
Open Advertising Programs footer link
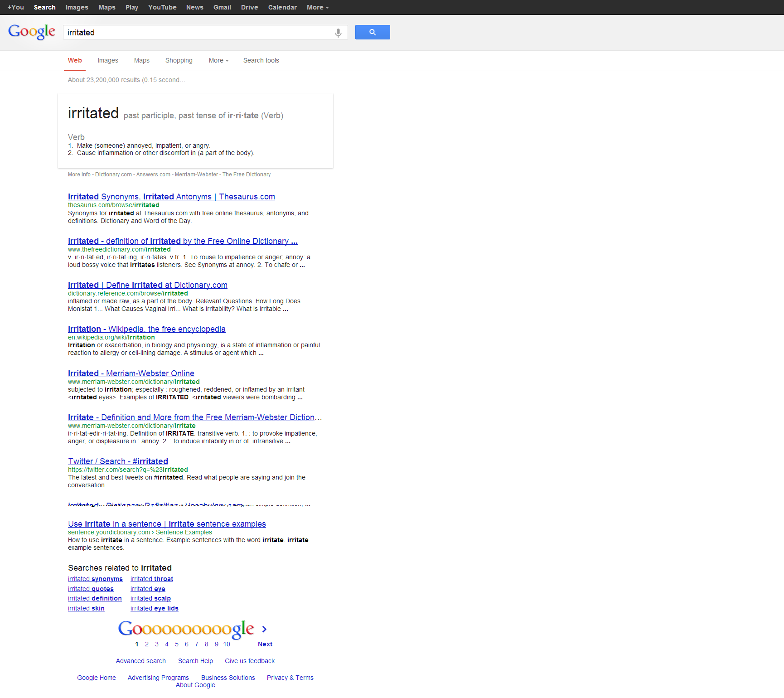(x=158, y=678)
